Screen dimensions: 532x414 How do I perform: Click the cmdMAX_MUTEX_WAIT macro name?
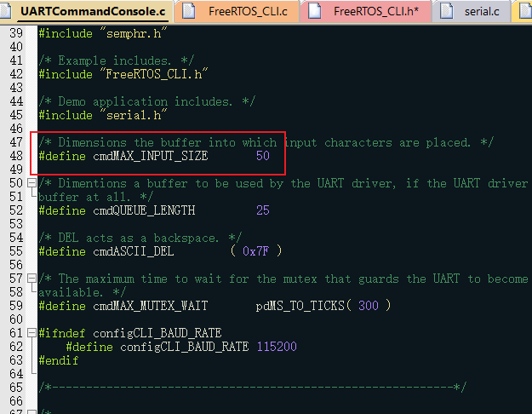pos(151,306)
